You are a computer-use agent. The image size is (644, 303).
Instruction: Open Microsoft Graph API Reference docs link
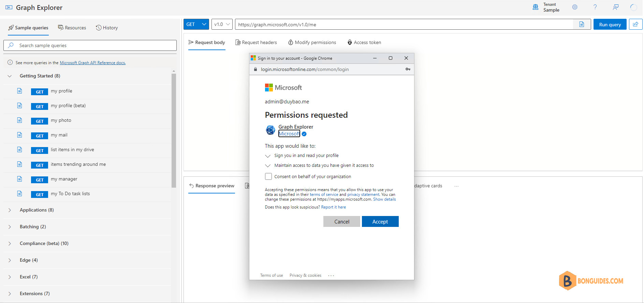(93, 63)
